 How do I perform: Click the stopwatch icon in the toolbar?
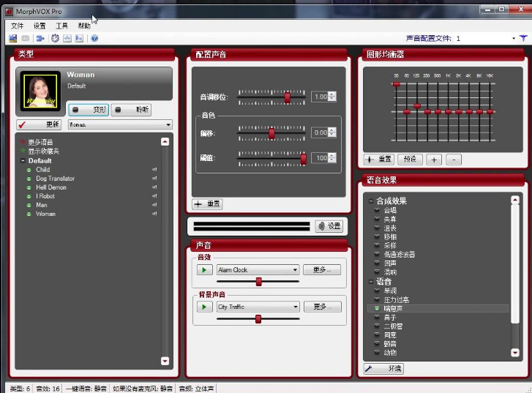[x=56, y=38]
